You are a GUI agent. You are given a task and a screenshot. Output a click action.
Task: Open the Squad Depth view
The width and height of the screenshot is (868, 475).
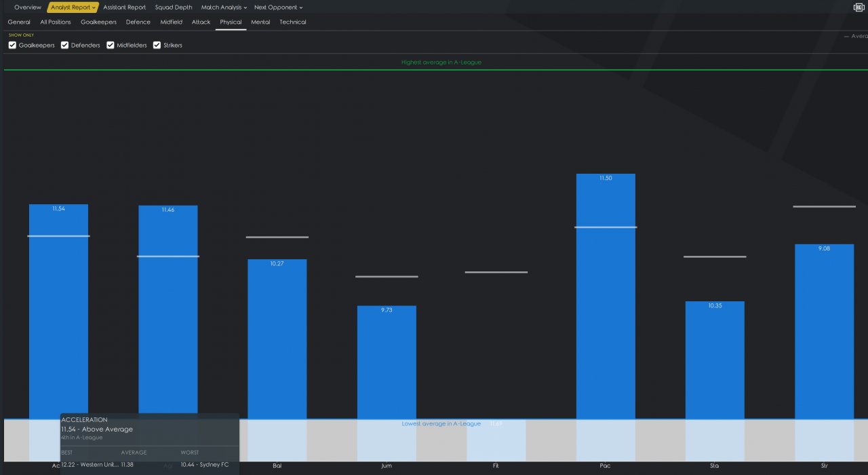click(174, 7)
